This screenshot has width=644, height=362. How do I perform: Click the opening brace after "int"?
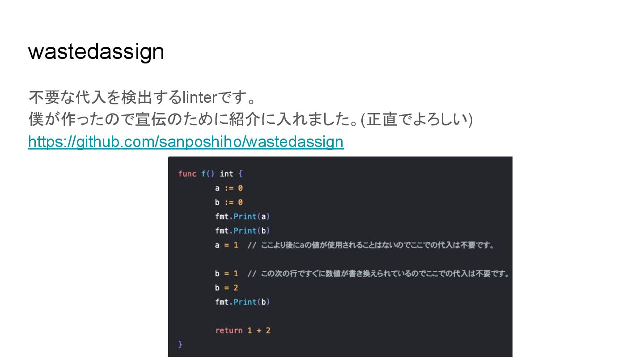[x=240, y=173]
